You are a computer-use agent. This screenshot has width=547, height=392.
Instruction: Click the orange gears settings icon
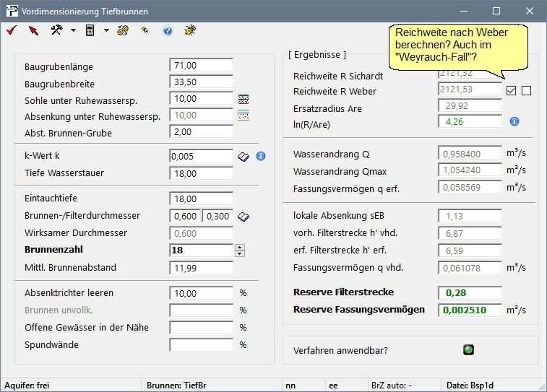click(x=123, y=30)
